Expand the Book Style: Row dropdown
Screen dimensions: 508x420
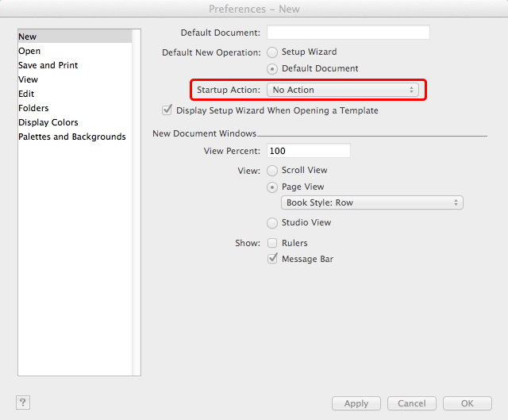(x=371, y=203)
